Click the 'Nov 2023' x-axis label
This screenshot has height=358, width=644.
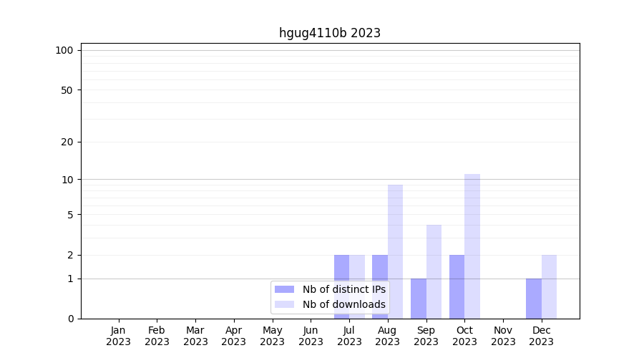pos(503,336)
